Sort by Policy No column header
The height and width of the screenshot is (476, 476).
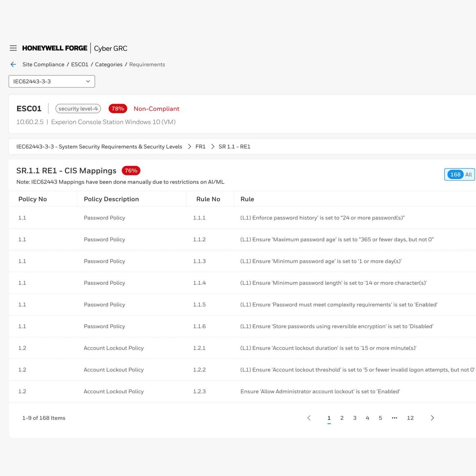click(x=33, y=199)
